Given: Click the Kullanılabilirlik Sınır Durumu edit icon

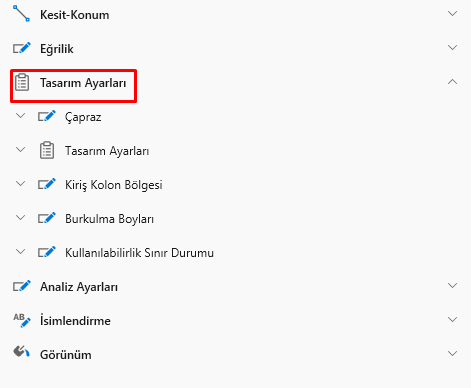Looking at the screenshot, I should click(47, 252).
